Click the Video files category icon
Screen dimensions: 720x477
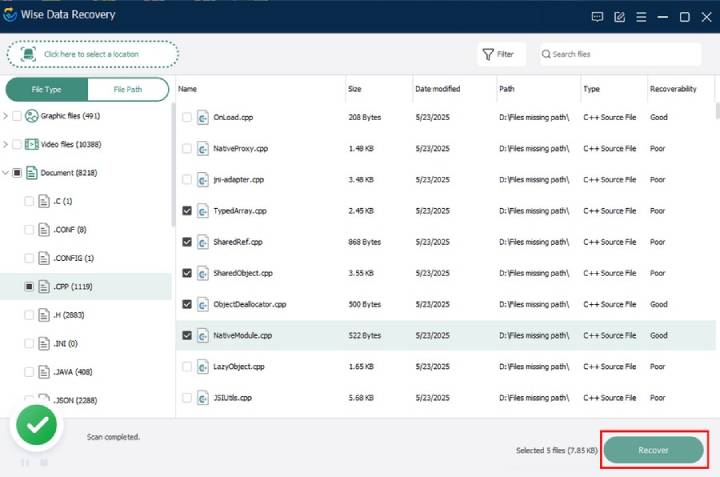(31, 144)
